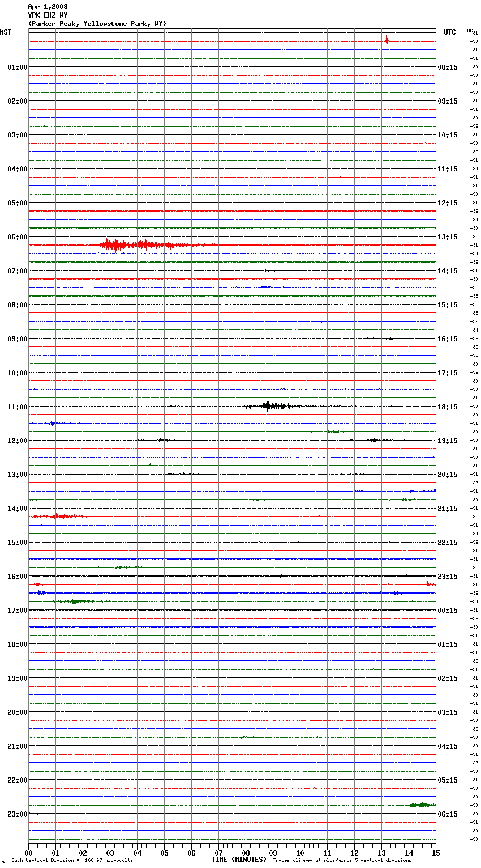Click the 18:15 UTC time label

(x=448, y=407)
